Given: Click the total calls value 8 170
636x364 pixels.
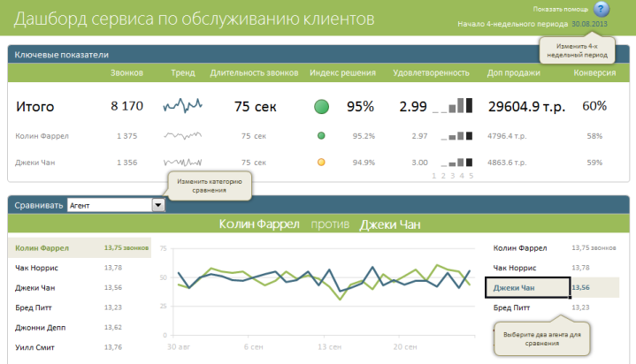Looking at the screenshot, I should pyautogui.click(x=127, y=106).
